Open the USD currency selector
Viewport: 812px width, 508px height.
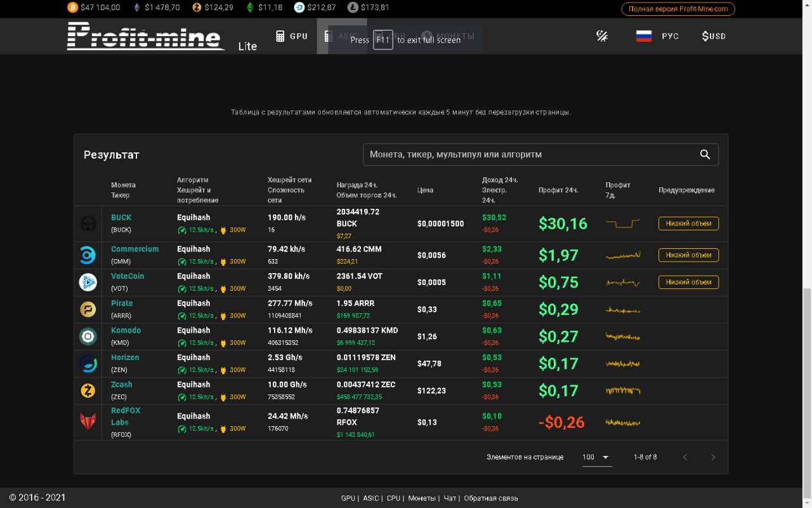tap(714, 36)
